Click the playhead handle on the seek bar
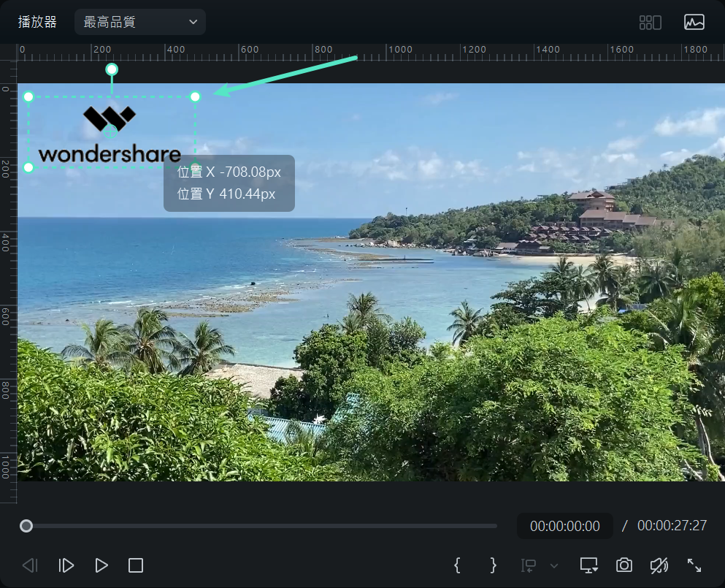The height and width of the screenshot is (588, 725). (26, 525)
